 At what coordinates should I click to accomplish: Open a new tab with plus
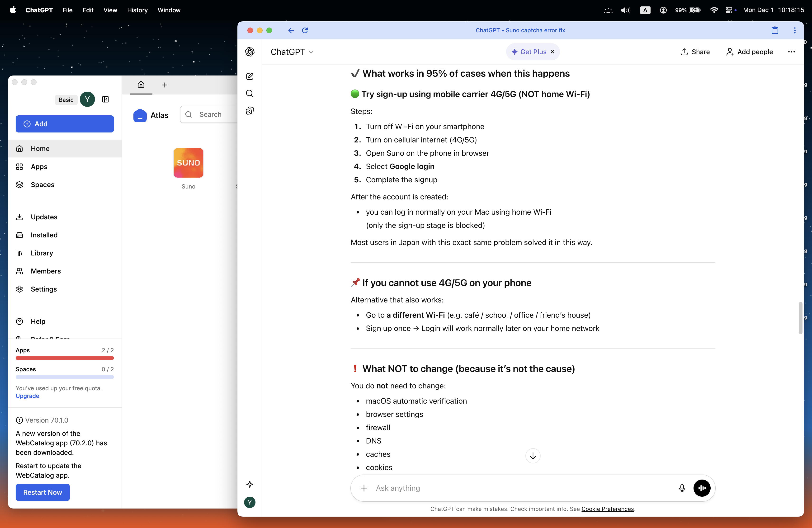click(165, 85)
